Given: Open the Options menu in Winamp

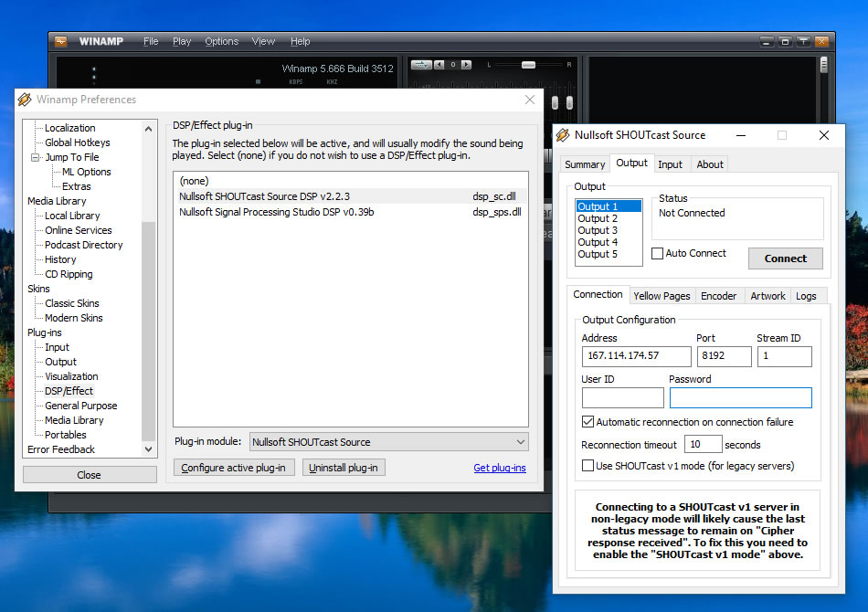Looking at the screenshot, I should click(221, 41).
